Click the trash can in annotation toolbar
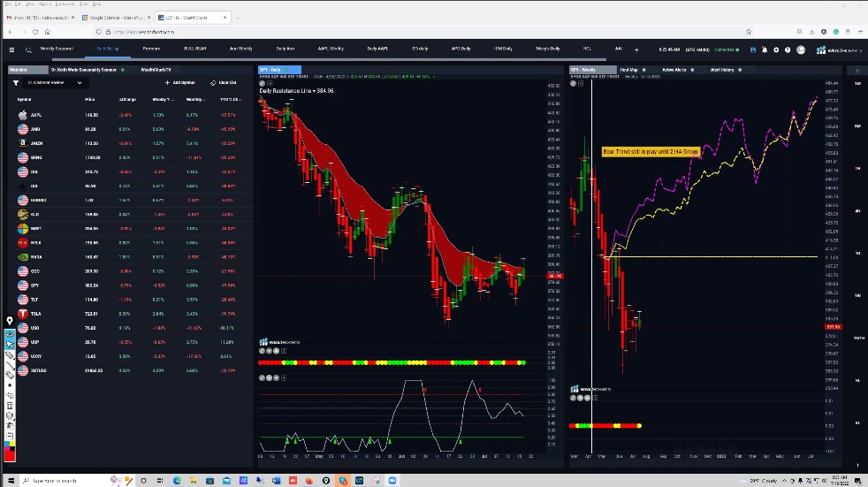Image resolution: width=868 pixels, height=487 pixels. (10, 407)
